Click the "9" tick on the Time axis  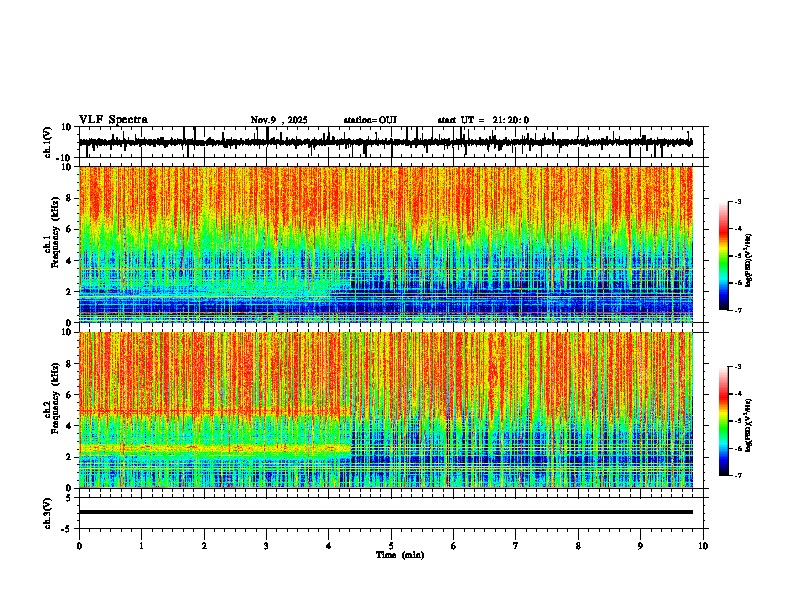[640, 546]
